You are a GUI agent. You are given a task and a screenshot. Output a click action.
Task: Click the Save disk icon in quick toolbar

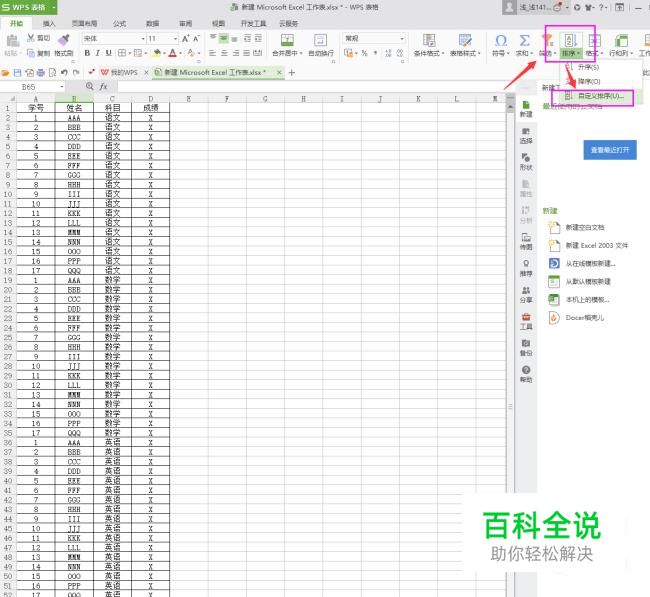coord(17,73)
